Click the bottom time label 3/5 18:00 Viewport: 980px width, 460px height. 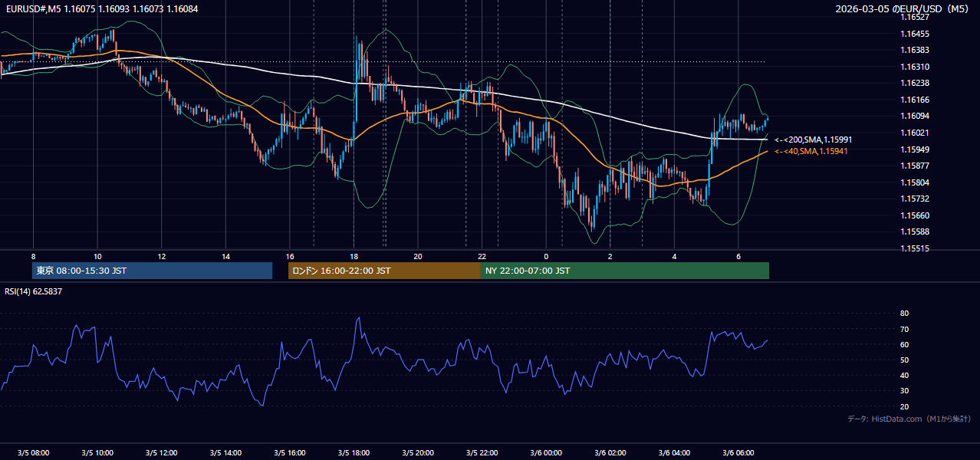tap(354, 452)
